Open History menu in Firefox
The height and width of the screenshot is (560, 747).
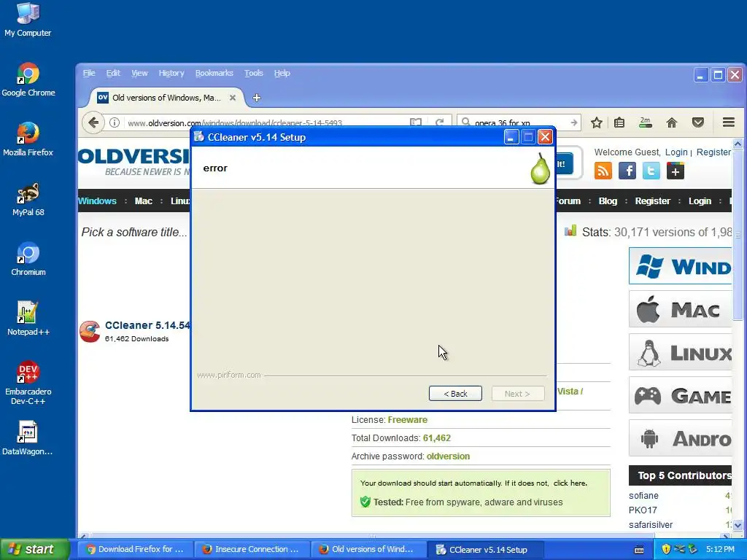tap(171, 73)
